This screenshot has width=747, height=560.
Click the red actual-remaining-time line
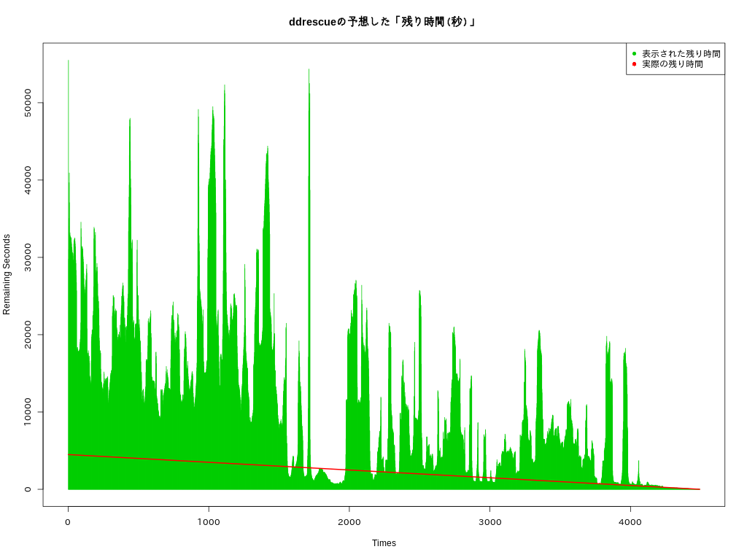[384, 472]
